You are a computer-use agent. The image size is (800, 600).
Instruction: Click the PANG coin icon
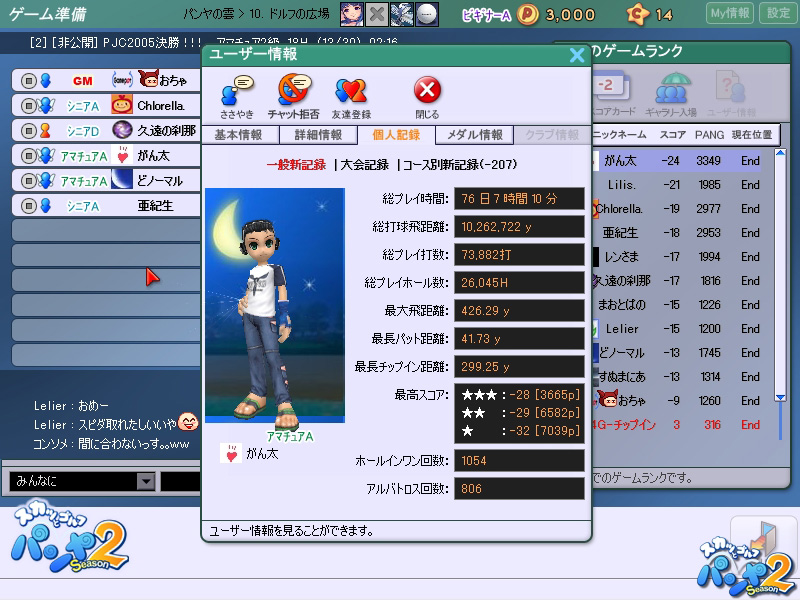pos(528,15)
